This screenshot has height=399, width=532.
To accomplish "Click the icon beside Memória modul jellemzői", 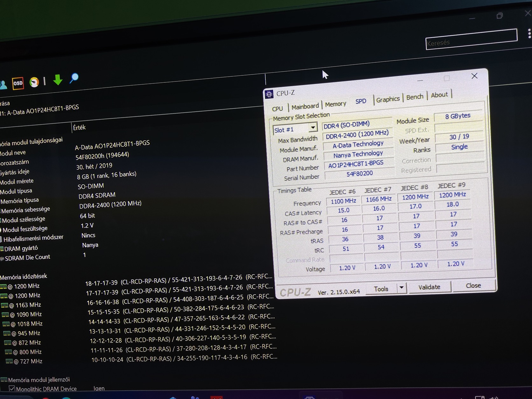I will pyautogui.click(x=4, y=379).
